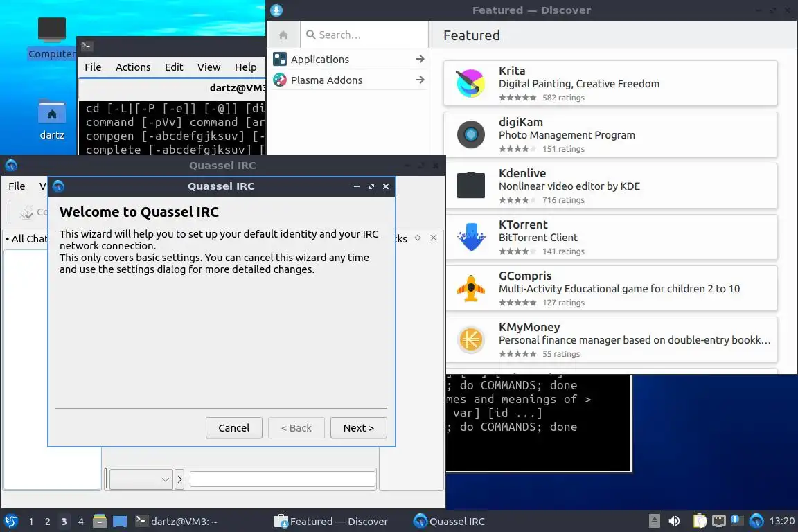Select the Kdenlive app icon
Image resolution: width=798 pixels, height=532 pixels.
tap(471, 186)
